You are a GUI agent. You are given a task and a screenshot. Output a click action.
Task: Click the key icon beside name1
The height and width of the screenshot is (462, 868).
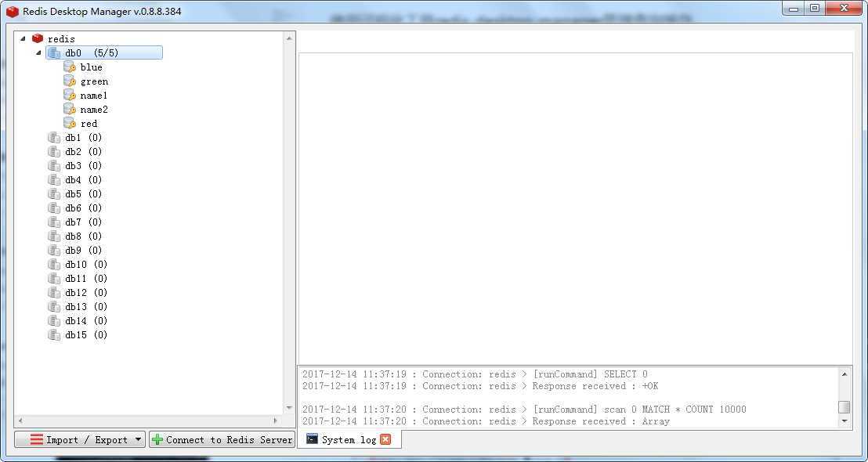(70, 96)
